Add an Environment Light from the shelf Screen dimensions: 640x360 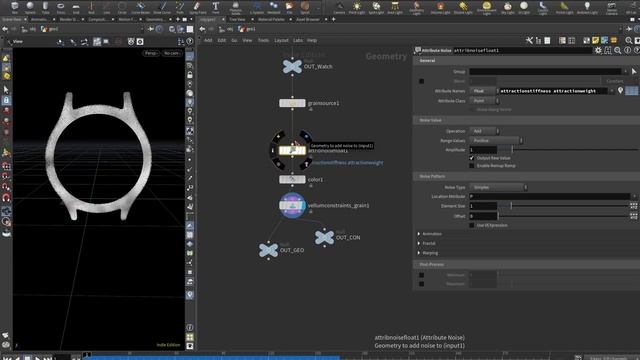pos(487,7)
